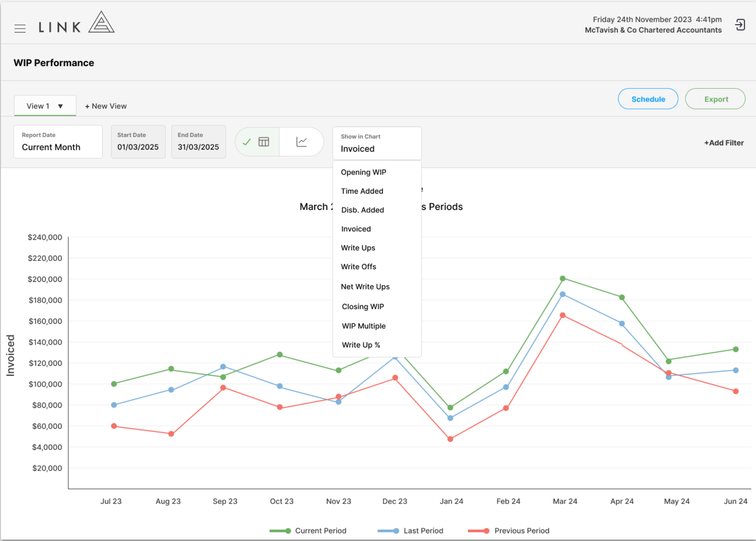
Task: Click the blue Apr 24 data point
Action: click(x=622, y=324)
